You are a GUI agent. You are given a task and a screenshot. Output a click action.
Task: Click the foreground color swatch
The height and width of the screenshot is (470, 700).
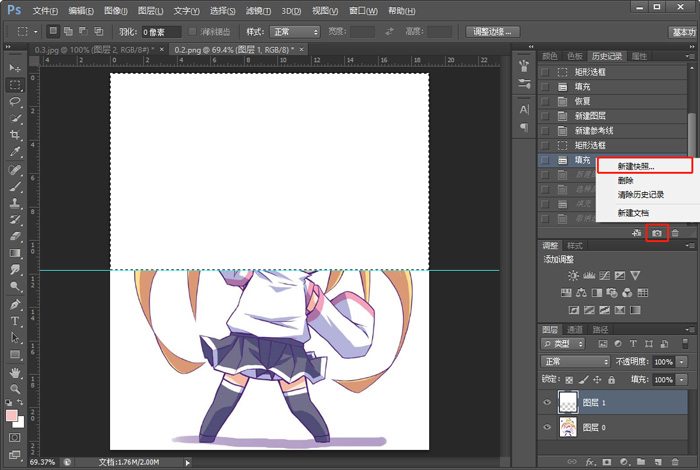click(x=12, y=416)
